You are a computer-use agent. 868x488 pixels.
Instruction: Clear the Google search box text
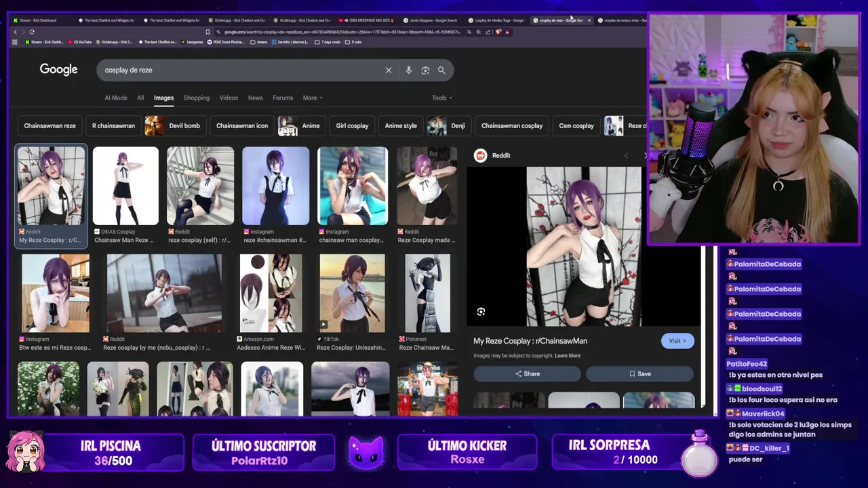point(389,70)
